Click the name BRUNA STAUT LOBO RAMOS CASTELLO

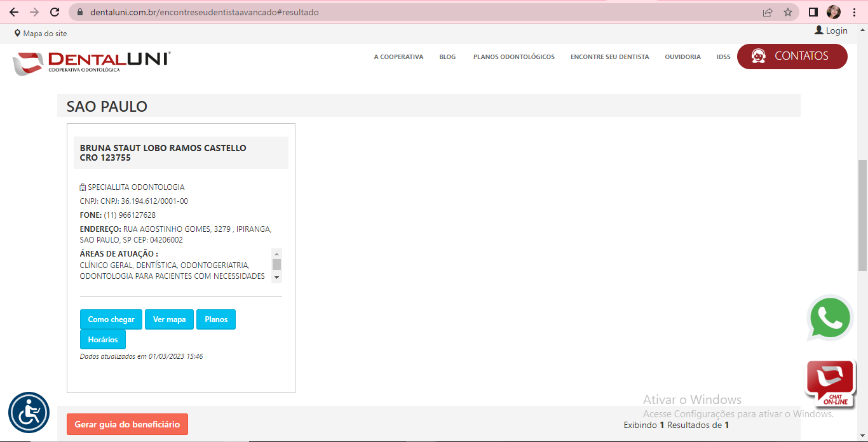(x=163, y=148)
